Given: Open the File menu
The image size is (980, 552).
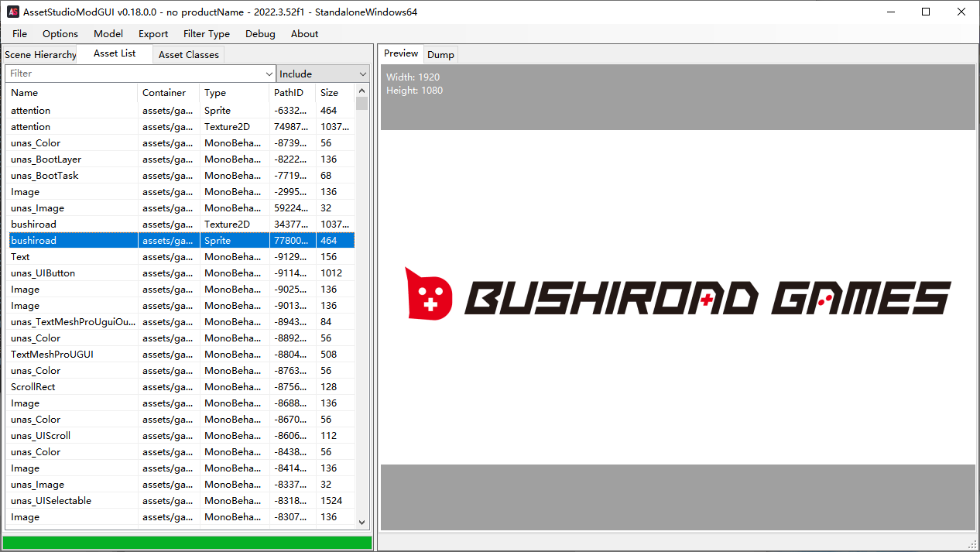Looking at the screenshot, I should point(19,33).
